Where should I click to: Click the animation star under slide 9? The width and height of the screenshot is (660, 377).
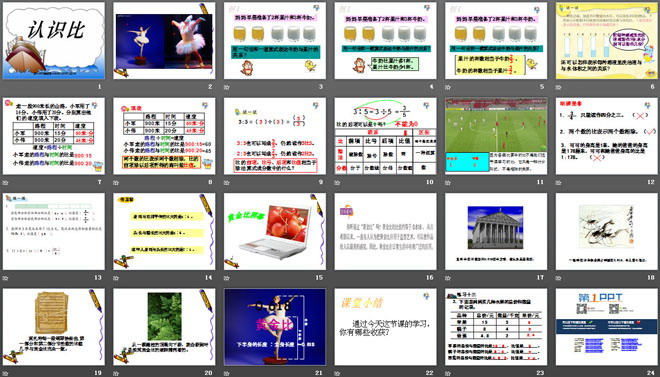point(227,183)
